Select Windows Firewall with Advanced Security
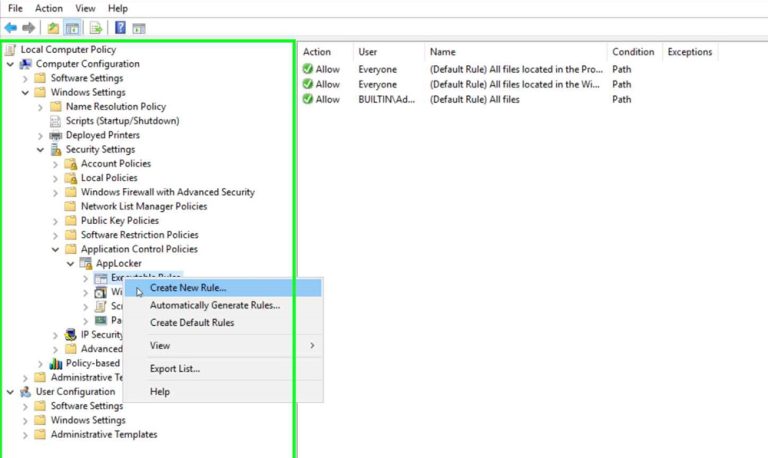The image size is (768, 458). (167, 192)
